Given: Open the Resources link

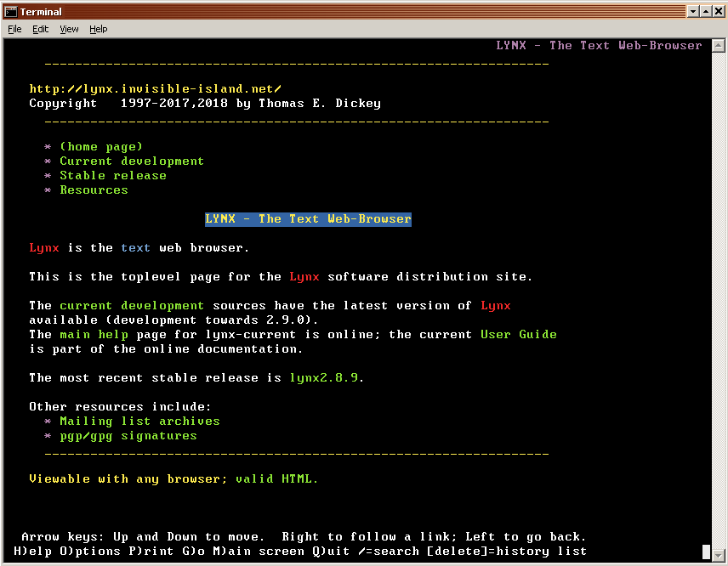Looking at the screenshot, I should point(94,190).
